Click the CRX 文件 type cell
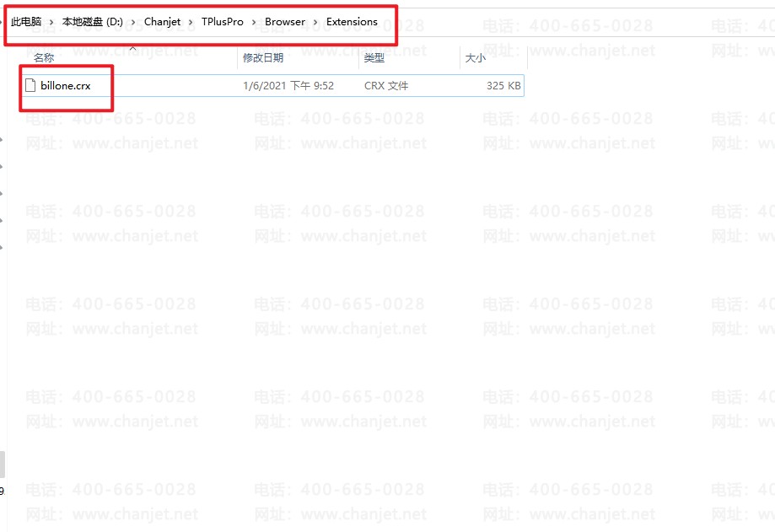Screen dimensions: 775x532 click(386, 86)
